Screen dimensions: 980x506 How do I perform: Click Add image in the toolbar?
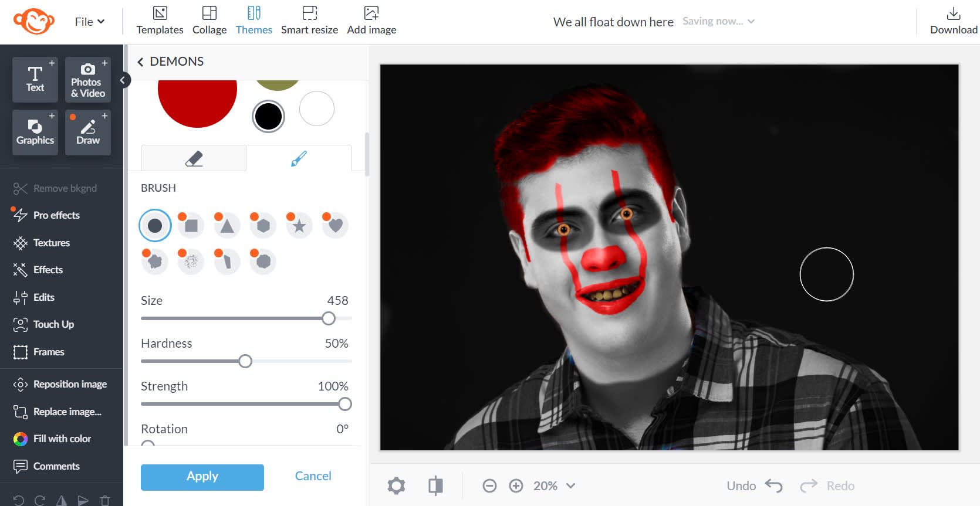(x=371, y=21)
